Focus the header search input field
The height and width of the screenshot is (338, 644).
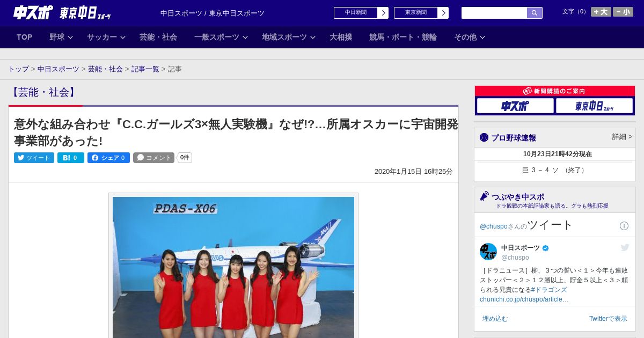tap(494, 13)
